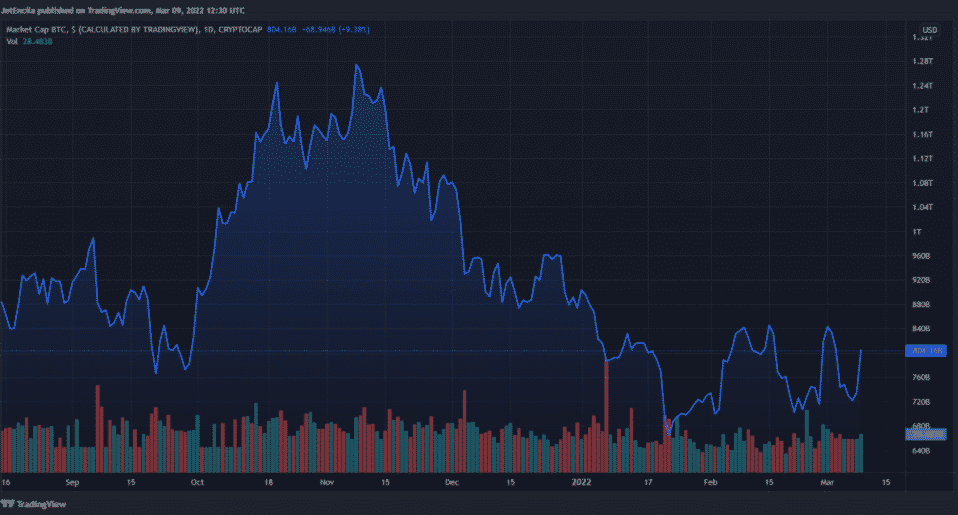Image resolution: width=958 pixels, height=515 pixels.
Task: Click the teal volume tag on price axis
Action: tap(926, 434)
